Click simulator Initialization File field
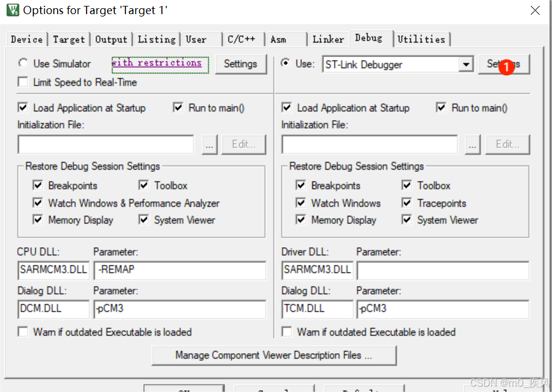Viewport: 552px width, 392px height. [x=105, y=144]
